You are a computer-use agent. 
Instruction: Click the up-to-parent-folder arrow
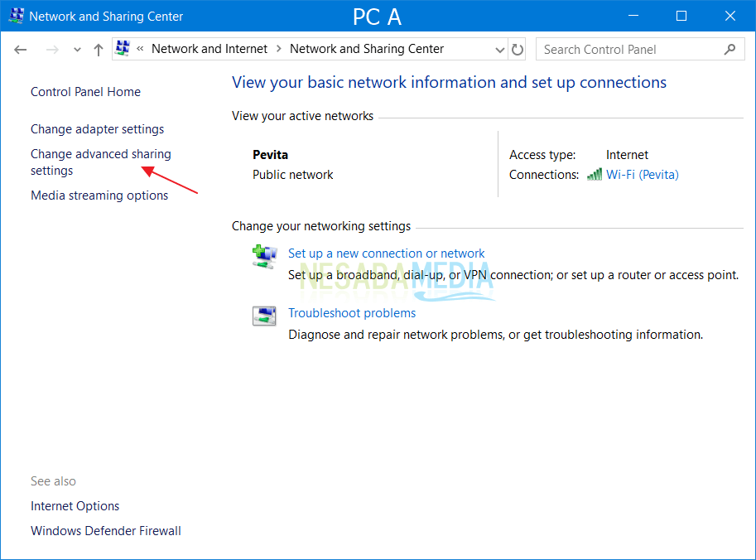click(x=97, y=49)
